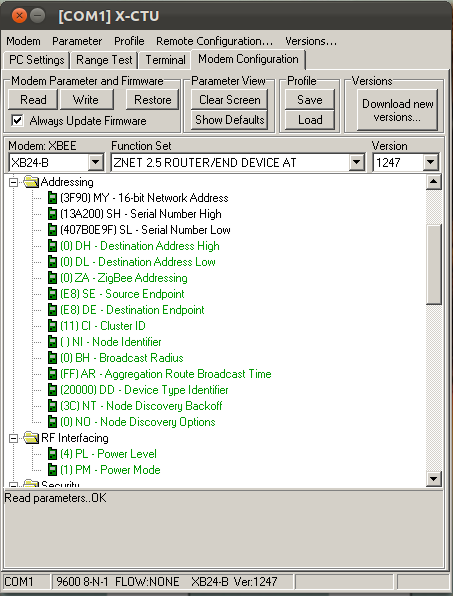Click the DD Device Type Identifier icon

(52, 390)
